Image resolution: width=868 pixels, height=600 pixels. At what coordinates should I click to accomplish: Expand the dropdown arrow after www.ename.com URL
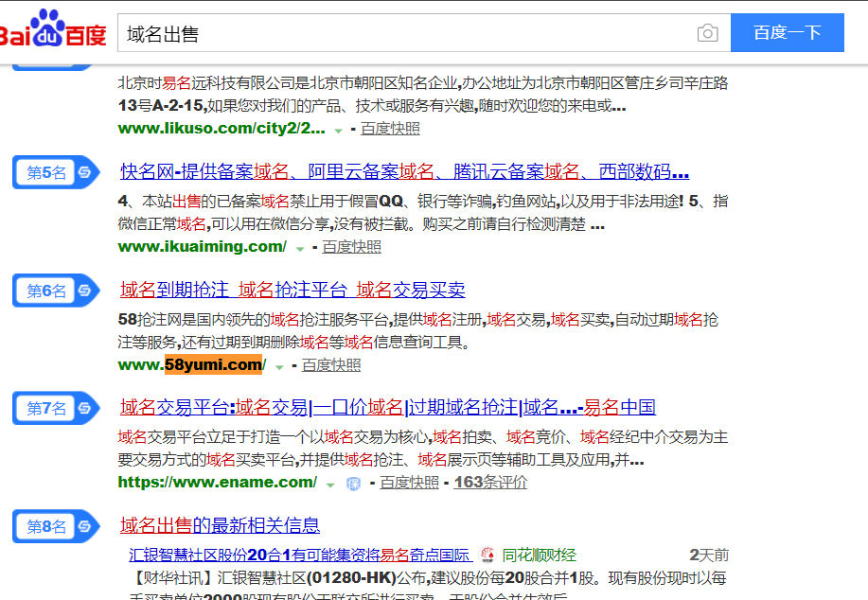pos(330,485)
